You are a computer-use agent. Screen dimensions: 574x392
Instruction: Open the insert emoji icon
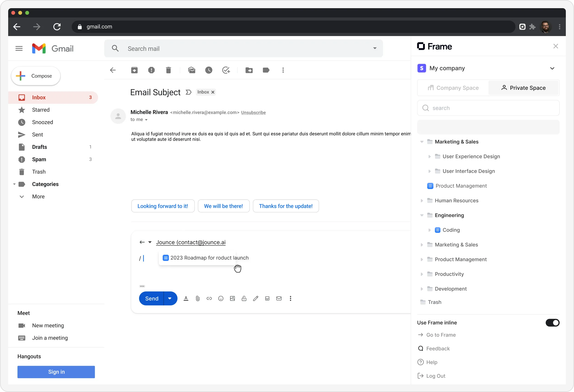(221, 299)
